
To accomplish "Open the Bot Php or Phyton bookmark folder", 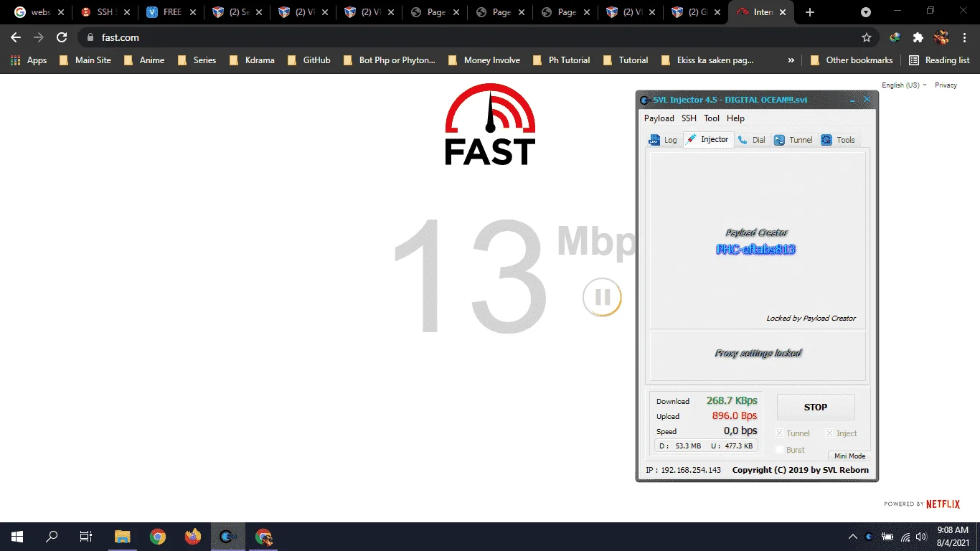I will pyautogui.click(x=389, y=60).
